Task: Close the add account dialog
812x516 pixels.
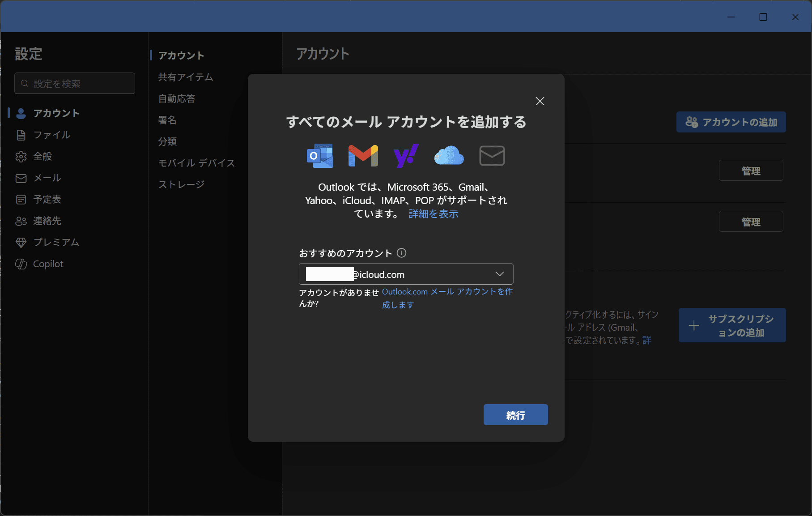Action: 540,101
